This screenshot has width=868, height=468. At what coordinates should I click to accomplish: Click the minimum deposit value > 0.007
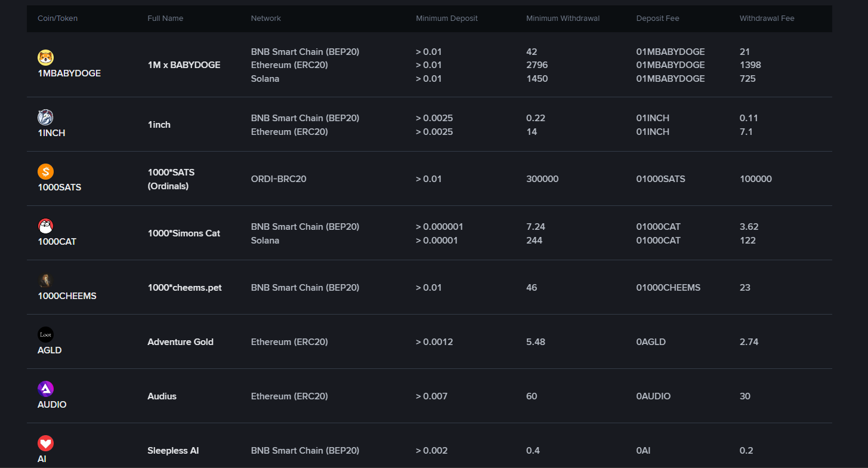[x=431, y=396]
